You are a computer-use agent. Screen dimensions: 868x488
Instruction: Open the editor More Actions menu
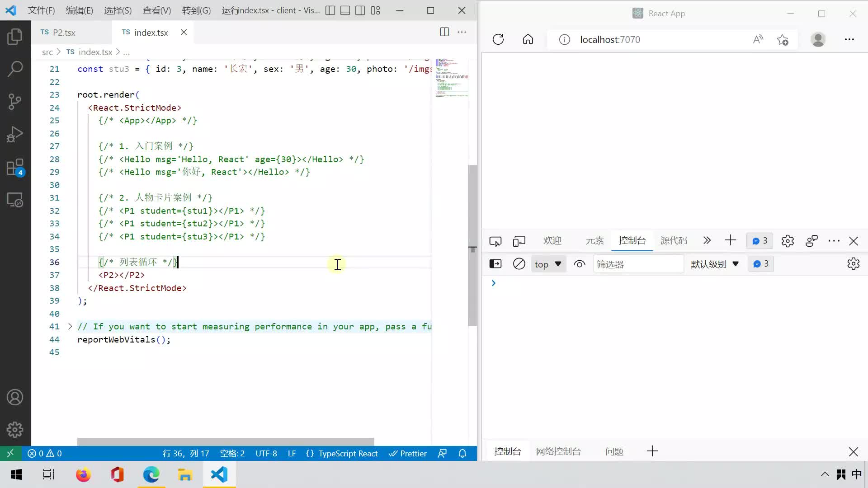pos(462,32)
